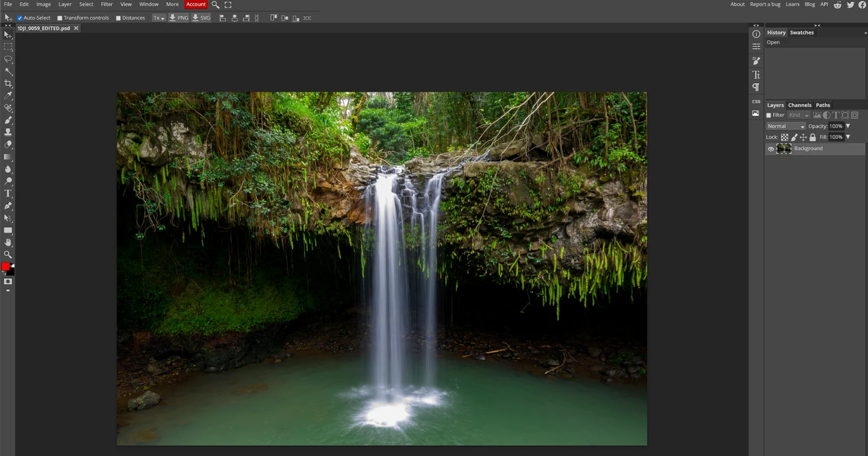Select the Magic Wand tool

pyautogui.click(x=8, y=71)
